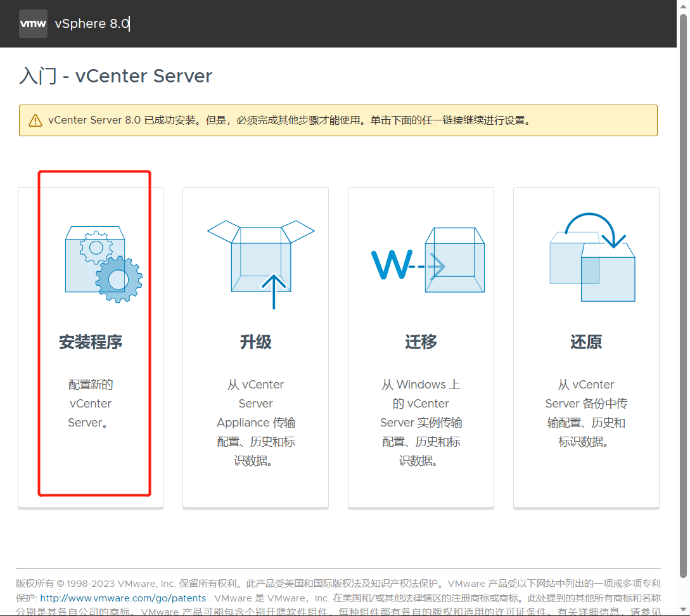Click the Install gears icon
Image resolution: width=690 pixels, height=616 pixels.
104,264
